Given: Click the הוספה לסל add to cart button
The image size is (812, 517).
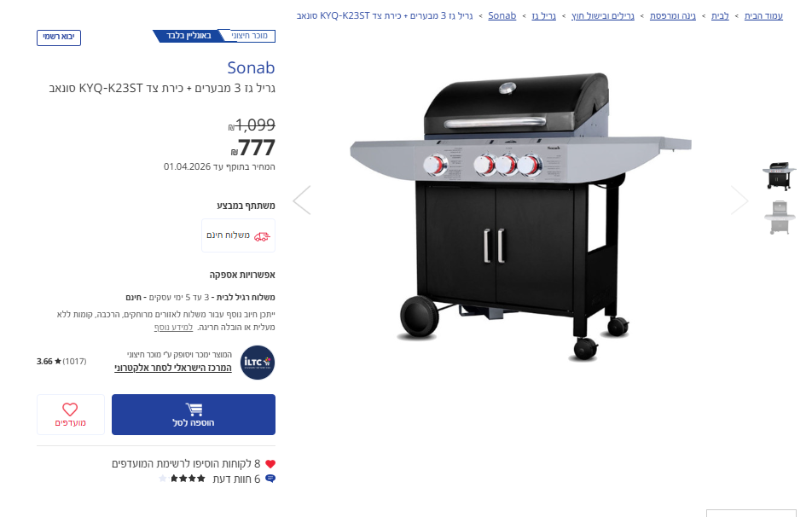Looking at the screenshot, I should 194,415.
